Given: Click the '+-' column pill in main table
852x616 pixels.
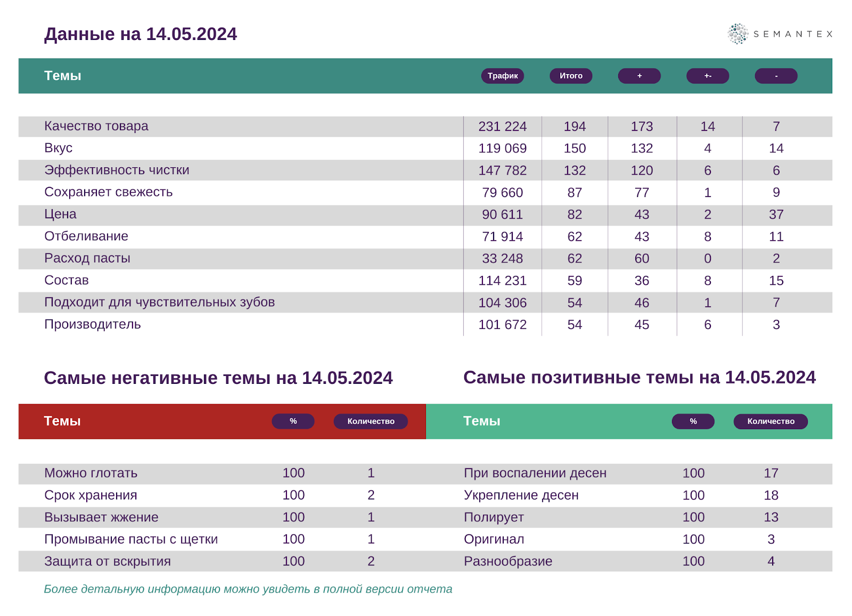Looking at the screenshot, I should (708, 76).
